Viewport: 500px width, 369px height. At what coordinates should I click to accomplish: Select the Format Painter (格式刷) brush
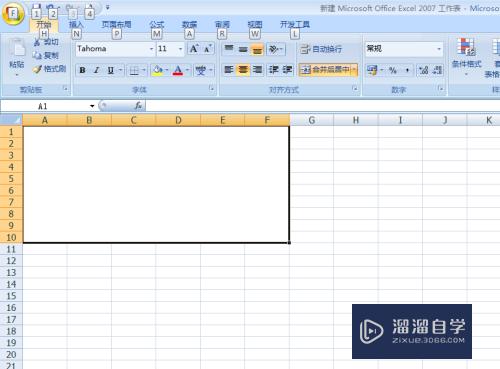(x=37, y=69)
